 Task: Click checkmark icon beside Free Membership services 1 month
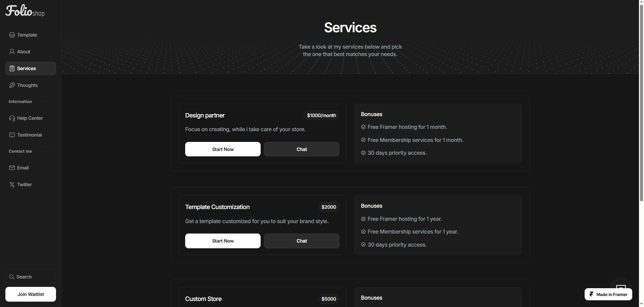pos(363,140)
